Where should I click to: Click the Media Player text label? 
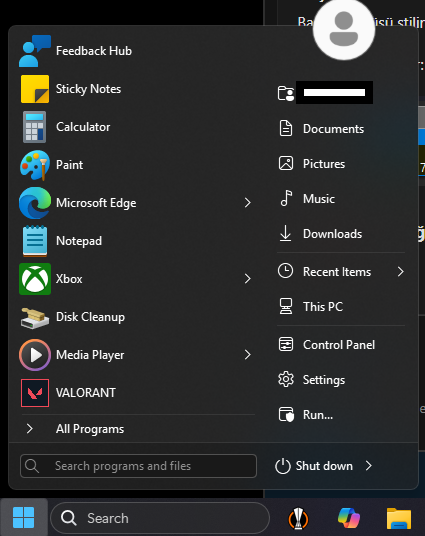[90, 355]
